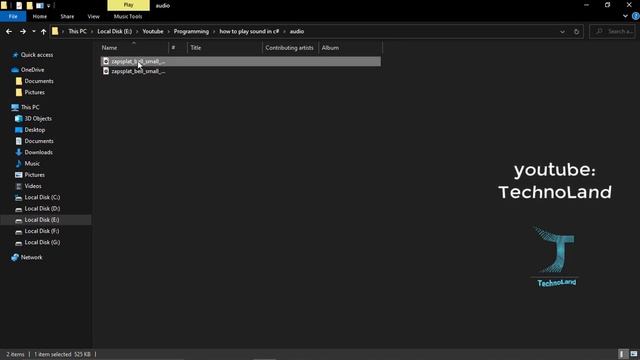Viewport: 640px width, 360px height.
Task: Click Programming breadcrumb in address bar
Action: 191,31
